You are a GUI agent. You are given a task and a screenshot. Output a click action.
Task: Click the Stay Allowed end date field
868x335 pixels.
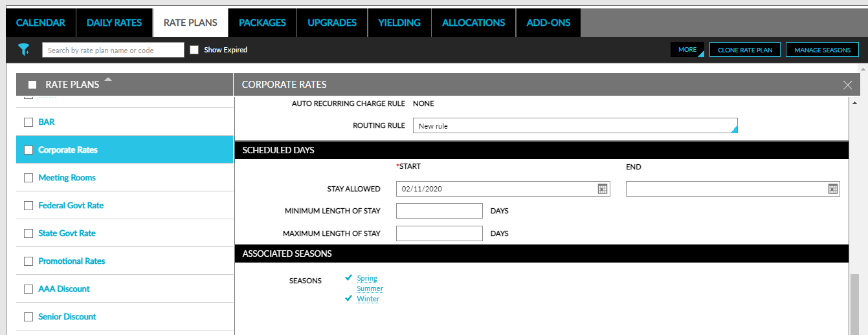[x=733, y=189]
